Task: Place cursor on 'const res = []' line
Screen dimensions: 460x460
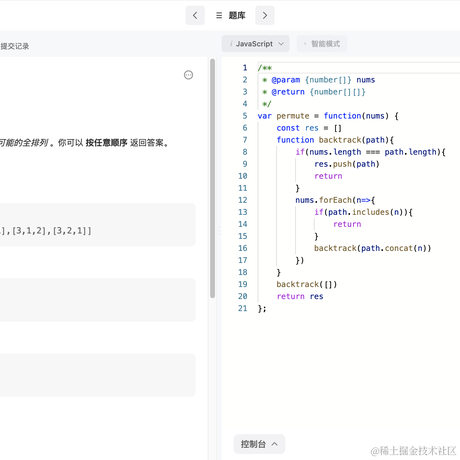Action: point(309,128)
